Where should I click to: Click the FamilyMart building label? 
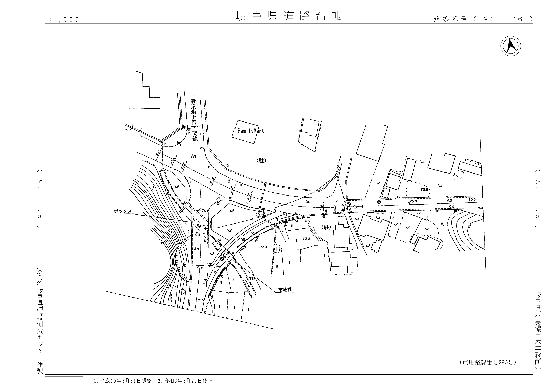tap(251, 131)
